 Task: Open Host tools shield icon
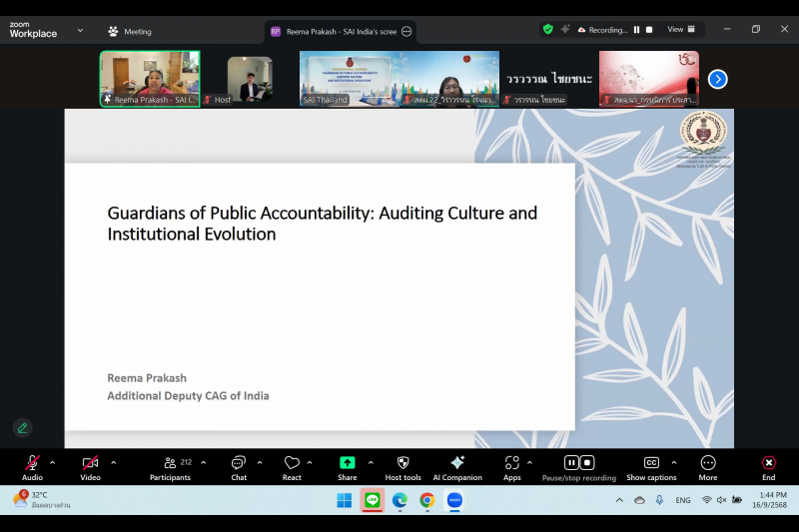(403, 463)
